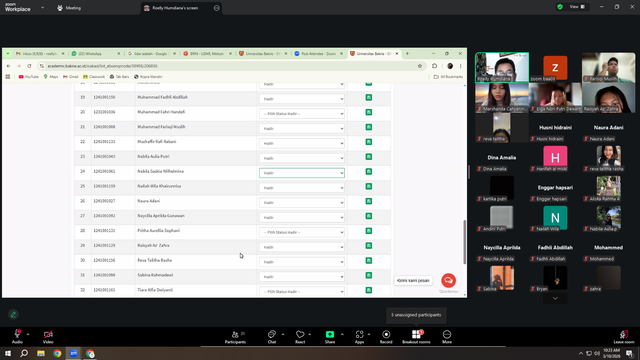
Task: Open All Bookmarks folder
Action: 448,77
